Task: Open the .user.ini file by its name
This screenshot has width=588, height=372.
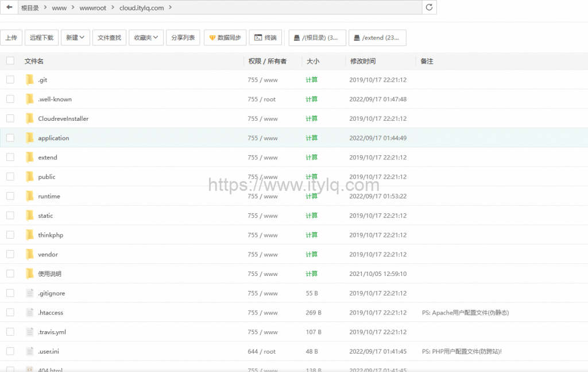Action: tap(48, 351)
